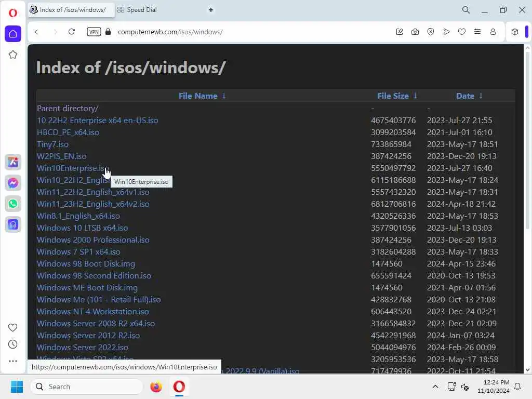Open Windows 10 LTSB x64.iso link
The width and height of the screenshot is (532, 399).
[83, 228]
